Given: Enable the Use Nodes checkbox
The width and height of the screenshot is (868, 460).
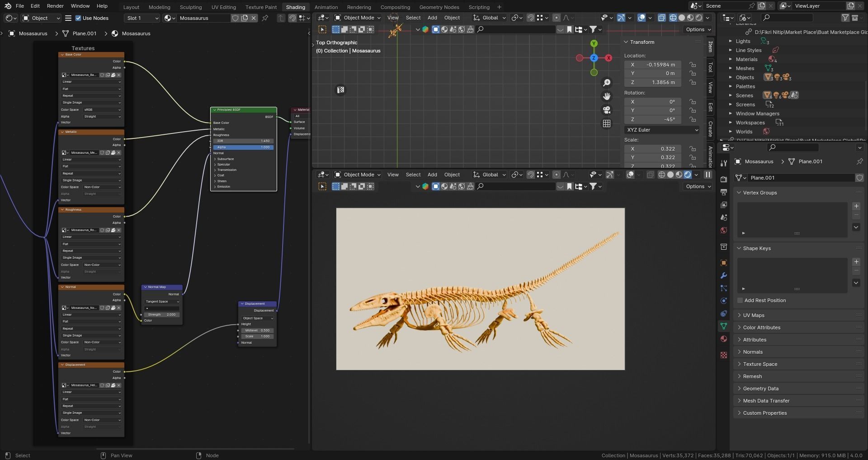Looking at the screenshot, I should [x=78, y=18].
